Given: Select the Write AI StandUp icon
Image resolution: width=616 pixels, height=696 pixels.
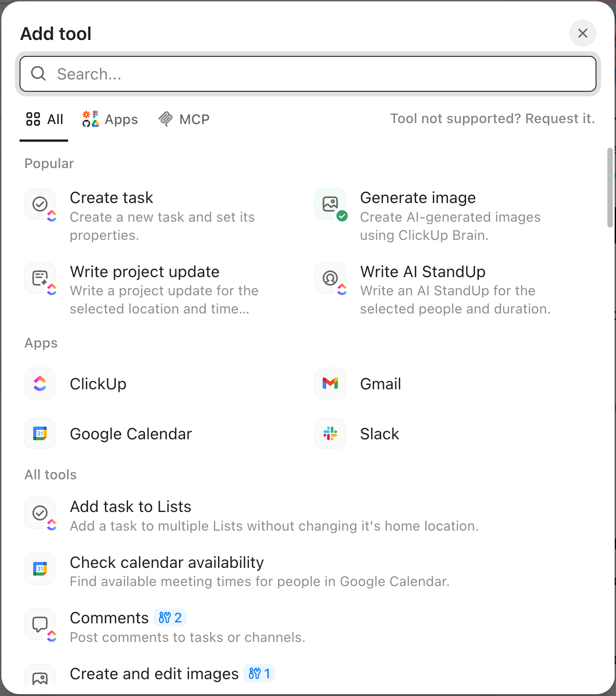Looking at the screenshot, I should point(330,278).
